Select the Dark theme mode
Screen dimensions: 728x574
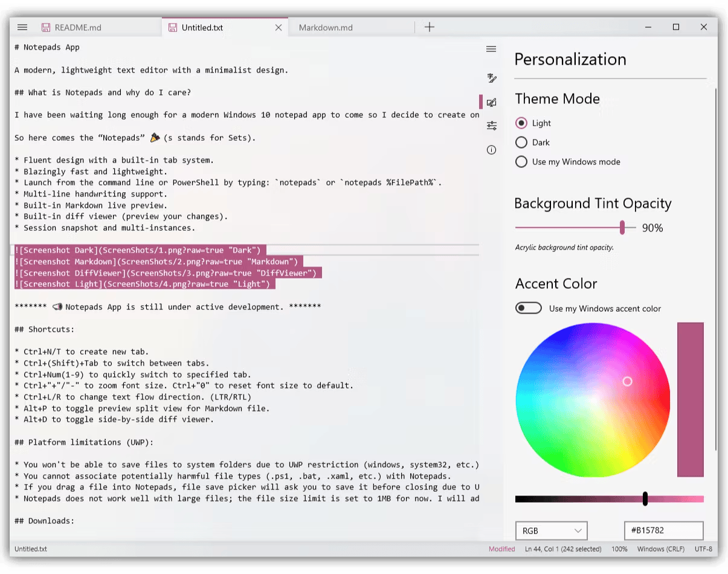[x=521, y=143]
